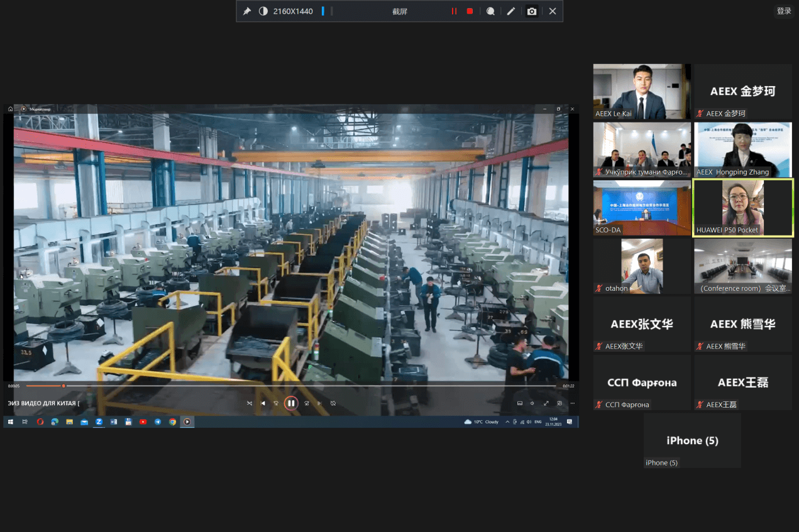
Task: Pause the video in media player
Action: tap(291, 403)
